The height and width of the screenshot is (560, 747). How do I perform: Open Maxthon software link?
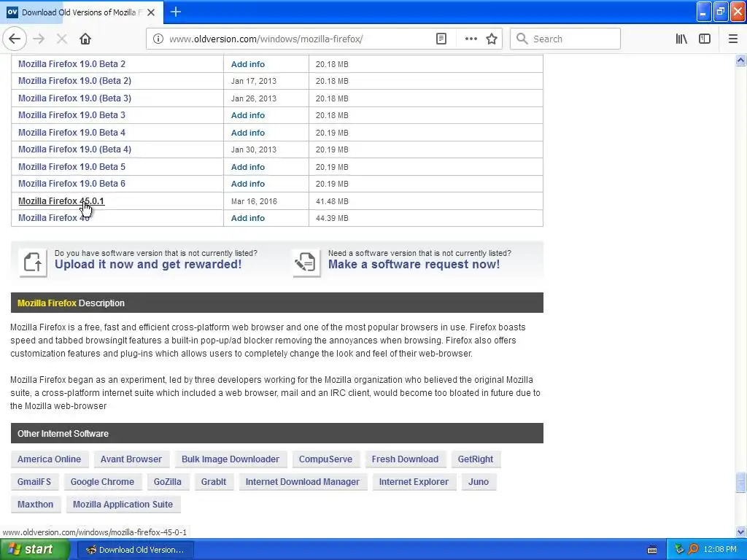coord(35,505)
